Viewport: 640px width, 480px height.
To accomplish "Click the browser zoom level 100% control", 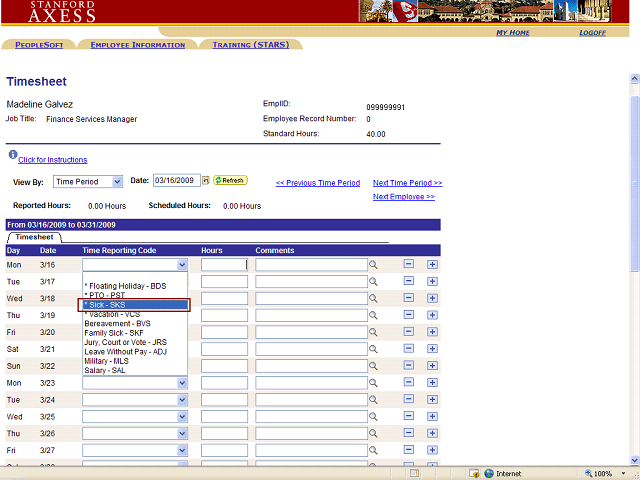I will coord(604,473).
